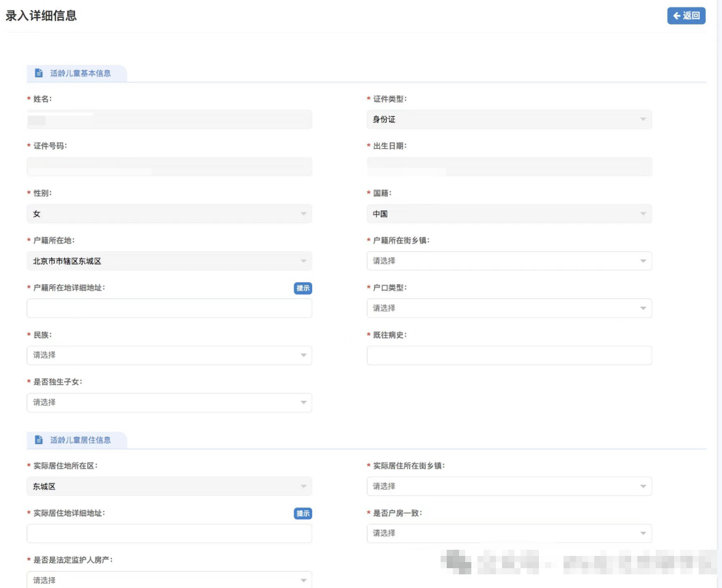Open the 民族 selection dropdown
Viewport: 722px width, 588px height.
(x=169, y=355)
